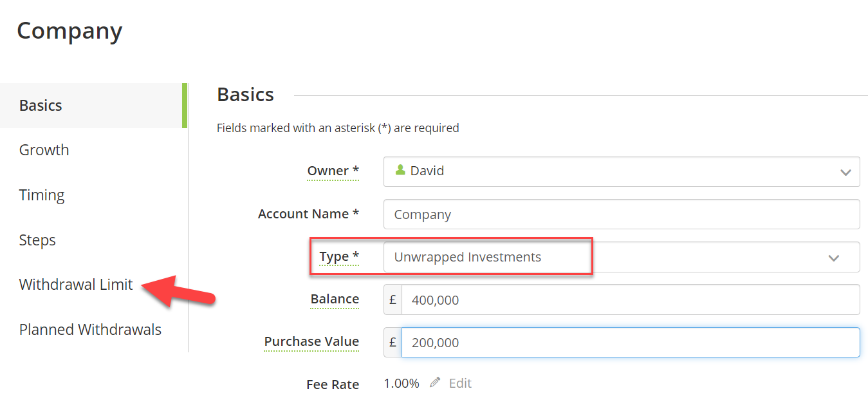Click the Type dropdown chevron arrow
The width and height of the screenshot is (868, 409).
tap(834, 258)
